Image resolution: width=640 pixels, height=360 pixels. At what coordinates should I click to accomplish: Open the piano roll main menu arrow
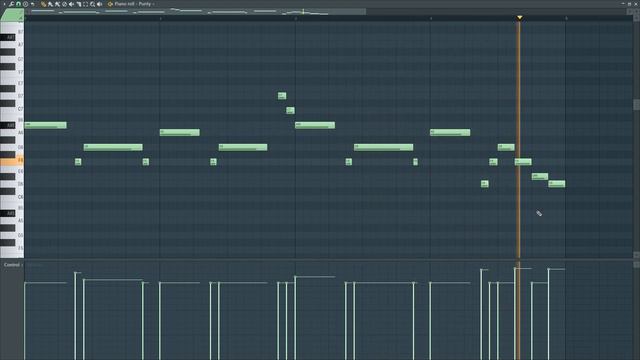[x=4, y=4]
